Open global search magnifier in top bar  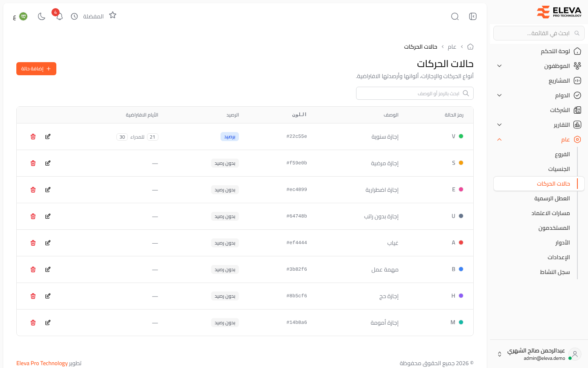pos(455,16)
